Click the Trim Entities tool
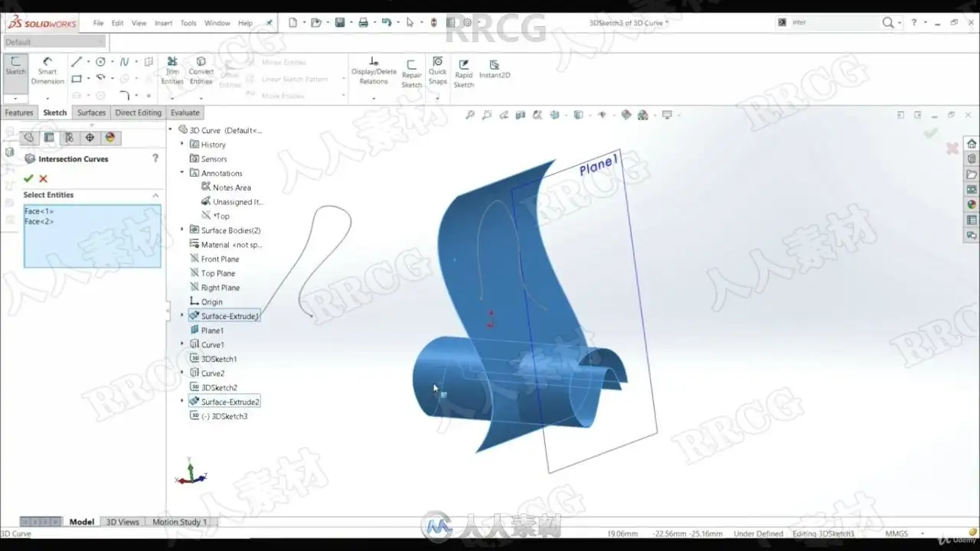 (172, 70)
